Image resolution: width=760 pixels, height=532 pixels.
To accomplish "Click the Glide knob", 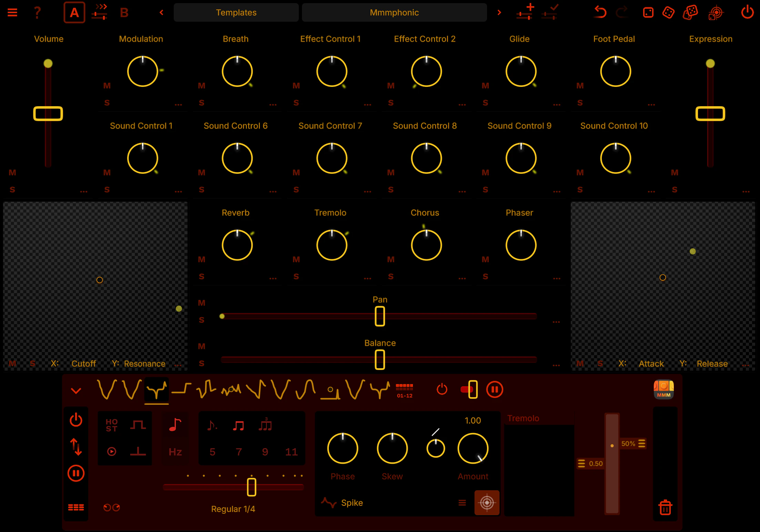I will point(521,71).
